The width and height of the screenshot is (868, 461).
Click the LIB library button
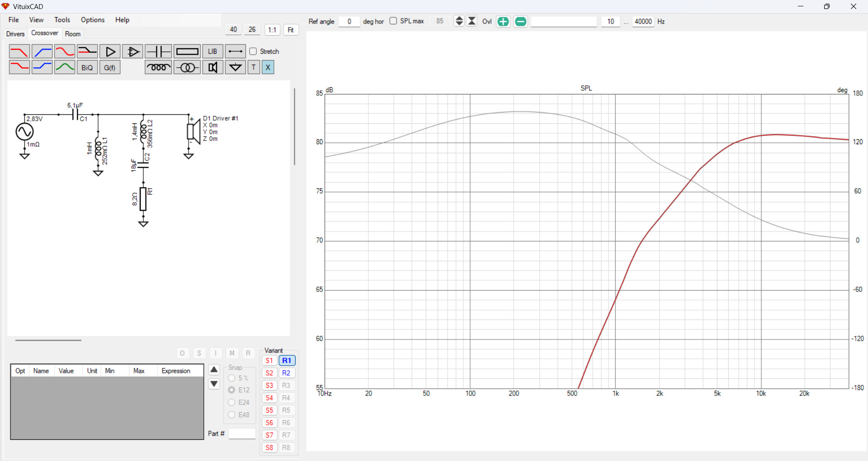(x=212, y=52)
